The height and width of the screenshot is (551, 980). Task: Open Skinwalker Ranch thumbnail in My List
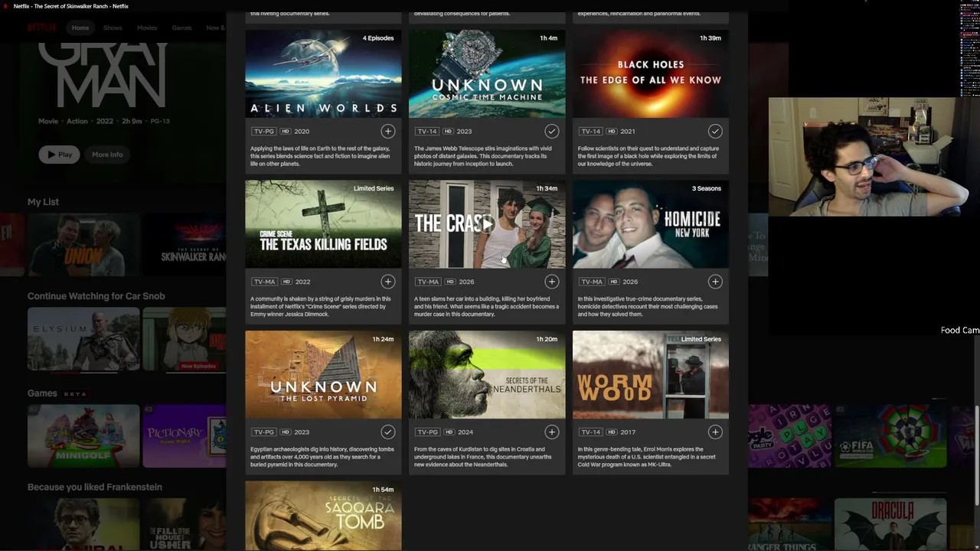185,245
